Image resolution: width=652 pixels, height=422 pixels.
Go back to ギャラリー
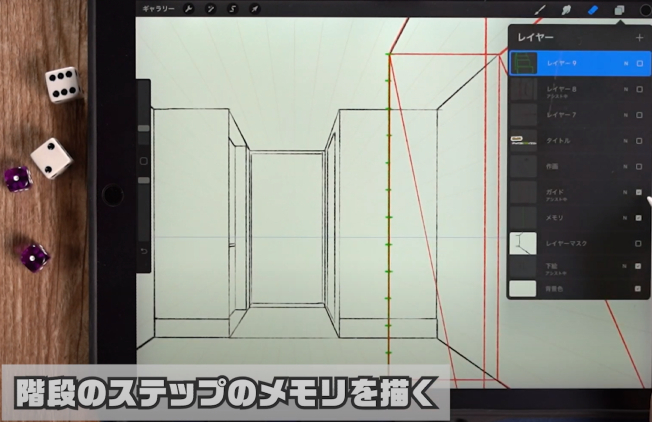158,9
